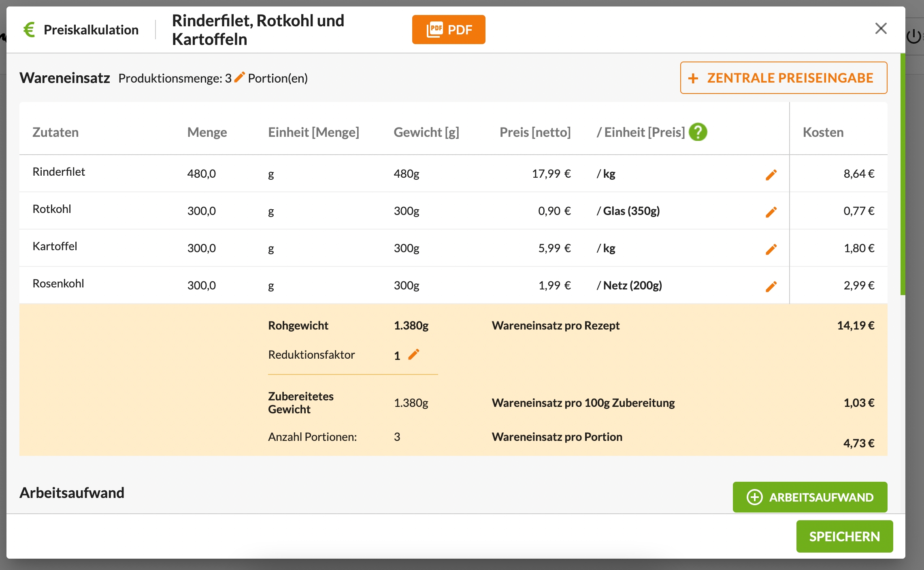924x570 pixels.
Task: Edit the Rosenkohl price with pencil icon
Action: coord(771,286)
